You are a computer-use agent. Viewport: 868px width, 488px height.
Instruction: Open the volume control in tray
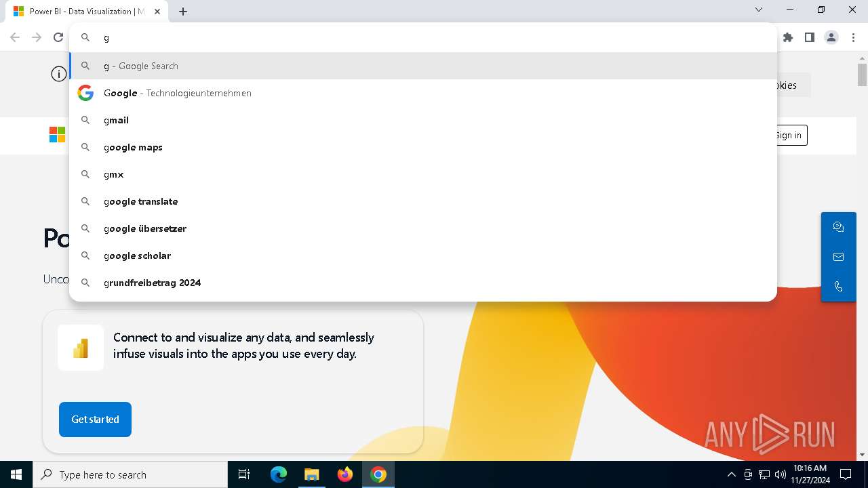(780, 474)
